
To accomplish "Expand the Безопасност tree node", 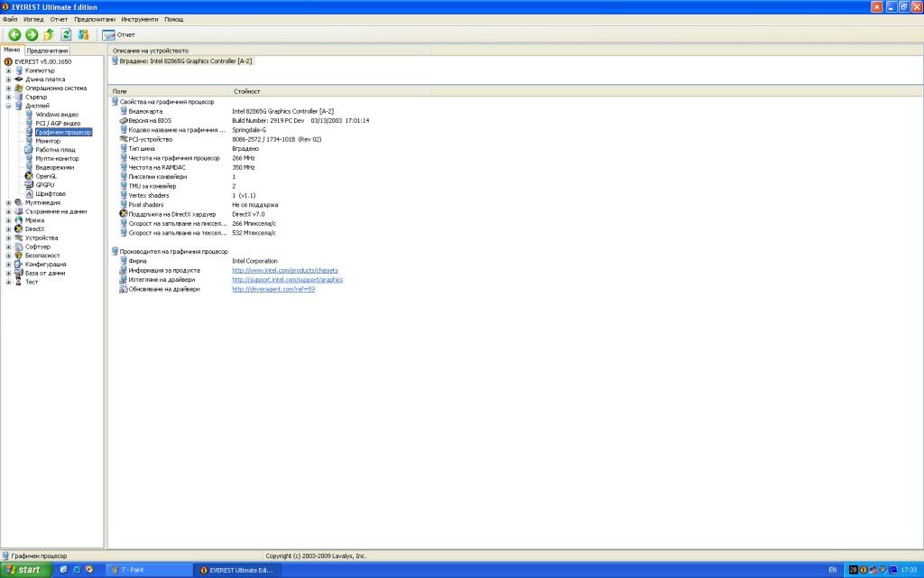I will 8,256.
